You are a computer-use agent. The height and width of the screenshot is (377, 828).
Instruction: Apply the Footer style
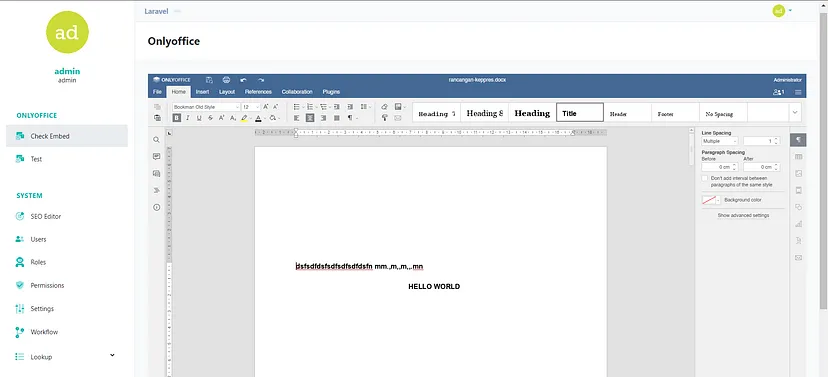[x=675, y=112]
